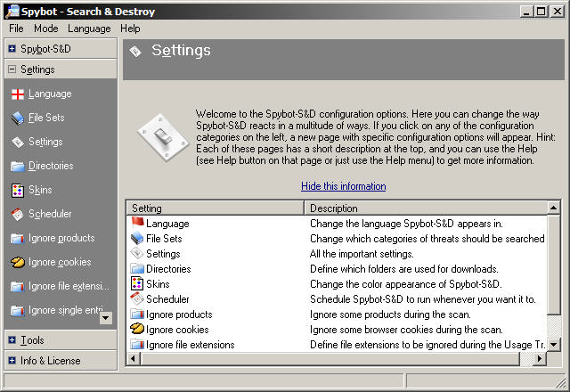This screenshot has width=570, height=392.
Task: Open Ignore single entries sidebar link
Action: point(66,310)
